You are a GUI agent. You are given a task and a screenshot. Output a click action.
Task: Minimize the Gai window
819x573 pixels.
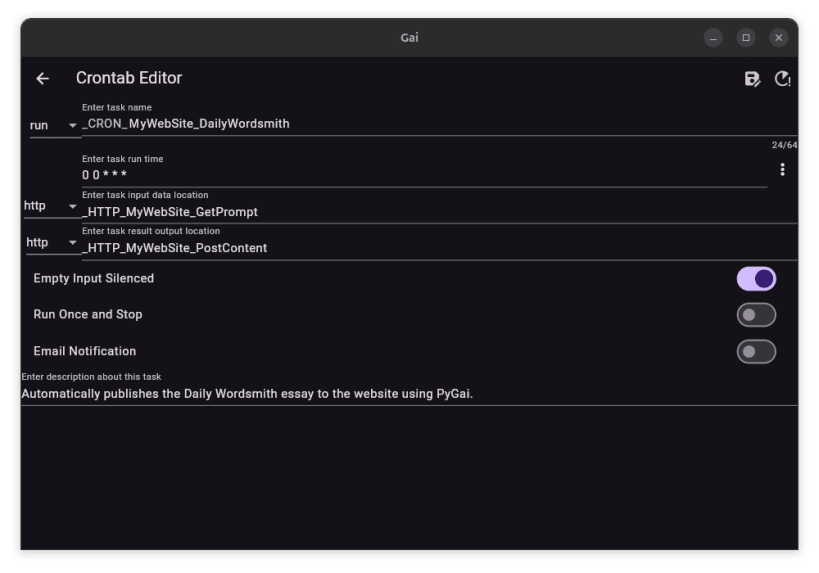pos(713,38)
